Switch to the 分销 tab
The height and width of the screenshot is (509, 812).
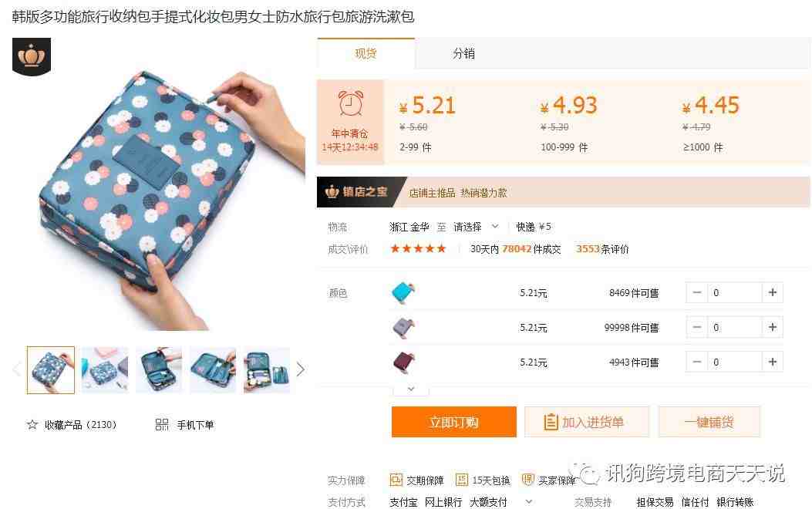pos(463,53)
